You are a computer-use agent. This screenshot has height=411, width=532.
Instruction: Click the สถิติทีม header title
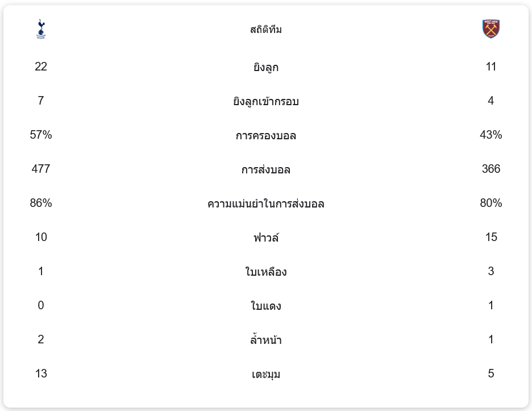(266, 30)
